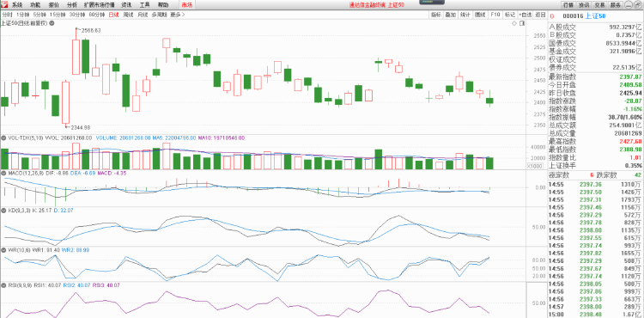The height and width of the screenshot is (318, 644).
Task: Click the title text 通达信金融终端 上证50
Action: click(377, 5)
